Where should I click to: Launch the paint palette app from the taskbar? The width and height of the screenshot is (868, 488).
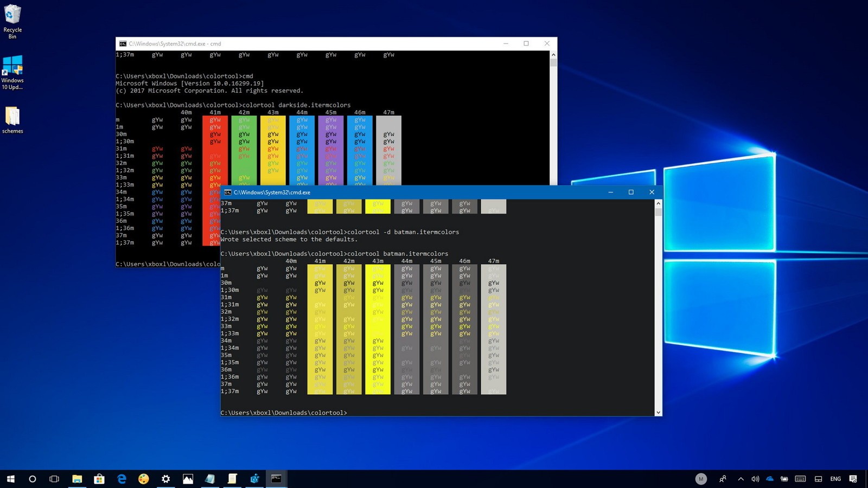click(x=143, y=479)
